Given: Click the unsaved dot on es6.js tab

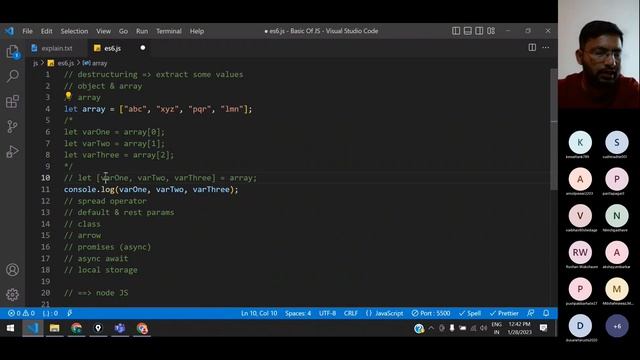Looking at the screenshot, I should point(142,48).
